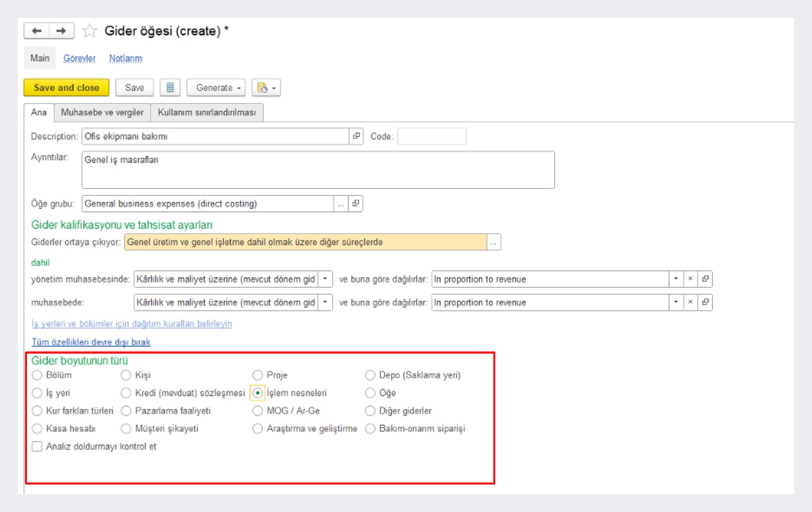Screen dimensions: 812x512
Task: Click the Tüm özellikleri devre dışı bırak link
Action: pos(91,342)
